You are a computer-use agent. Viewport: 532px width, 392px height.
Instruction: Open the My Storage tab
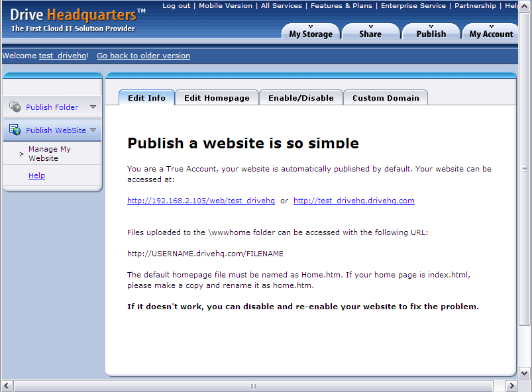pyautogui.click(x=311, y=34)
